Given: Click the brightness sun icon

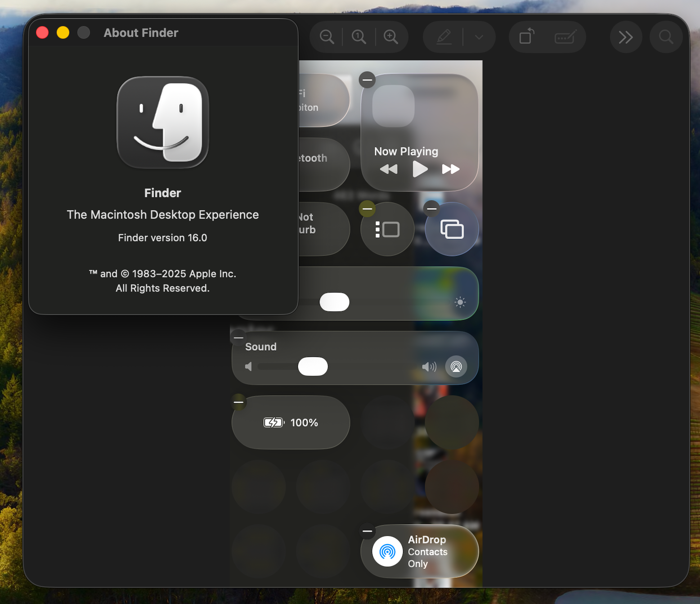Looking at the screenshot, I should pos(460,302).
